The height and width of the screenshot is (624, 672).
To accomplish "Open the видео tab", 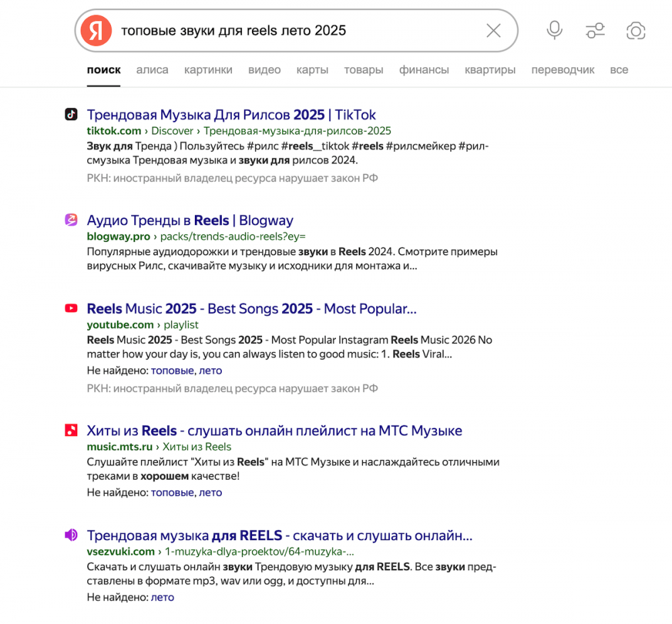I will pyautogui.click(x=264, y=70).
